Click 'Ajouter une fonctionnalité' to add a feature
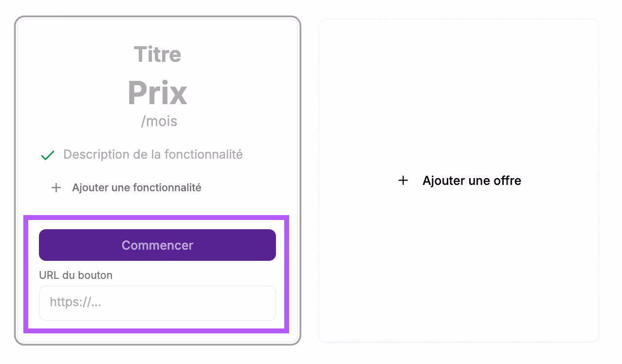The width and height of the screenshot is (622, 364). [137, 187]
